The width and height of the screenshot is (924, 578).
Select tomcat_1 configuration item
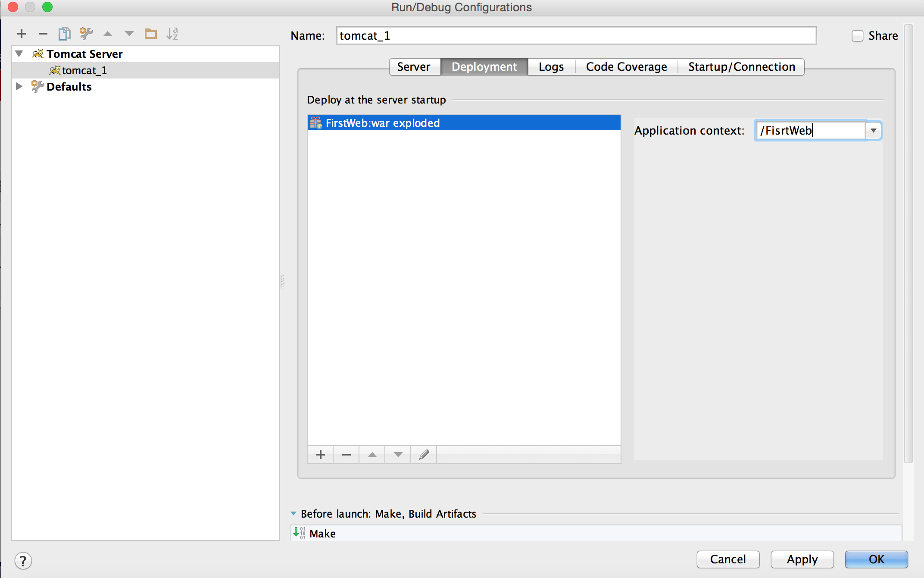85,70
